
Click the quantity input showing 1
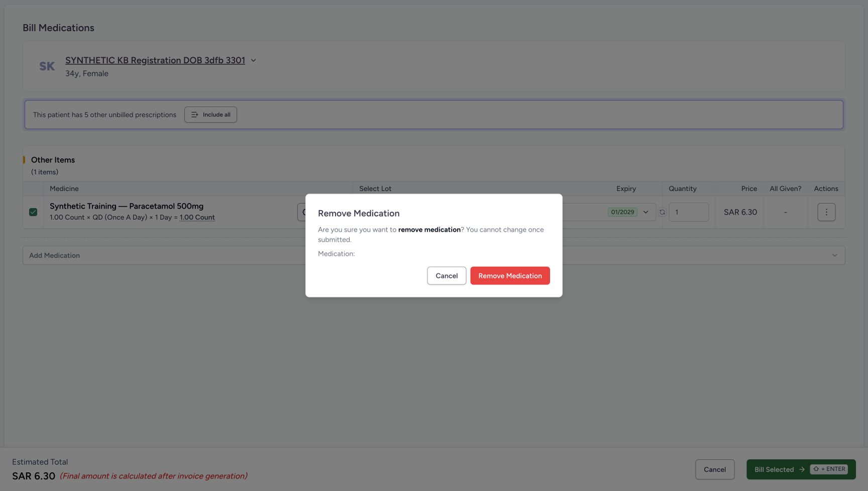689,212
